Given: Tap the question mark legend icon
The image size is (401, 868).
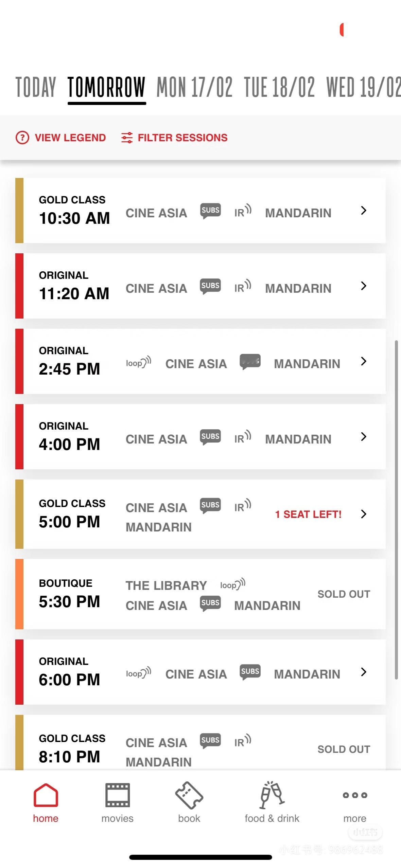Looking at the screenshot, I should 22,138.
